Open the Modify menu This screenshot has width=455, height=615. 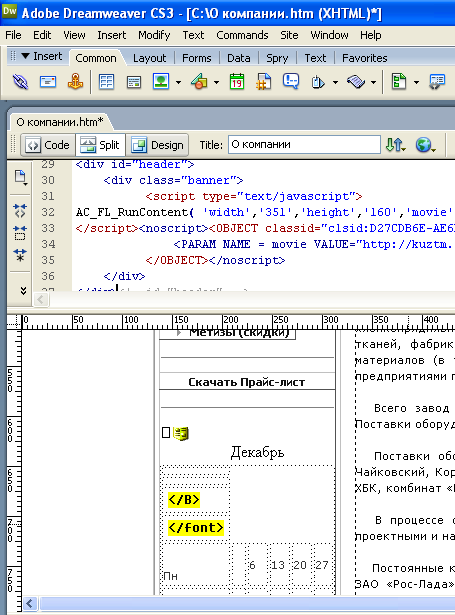pyautogui.click(x=154, y=35)
